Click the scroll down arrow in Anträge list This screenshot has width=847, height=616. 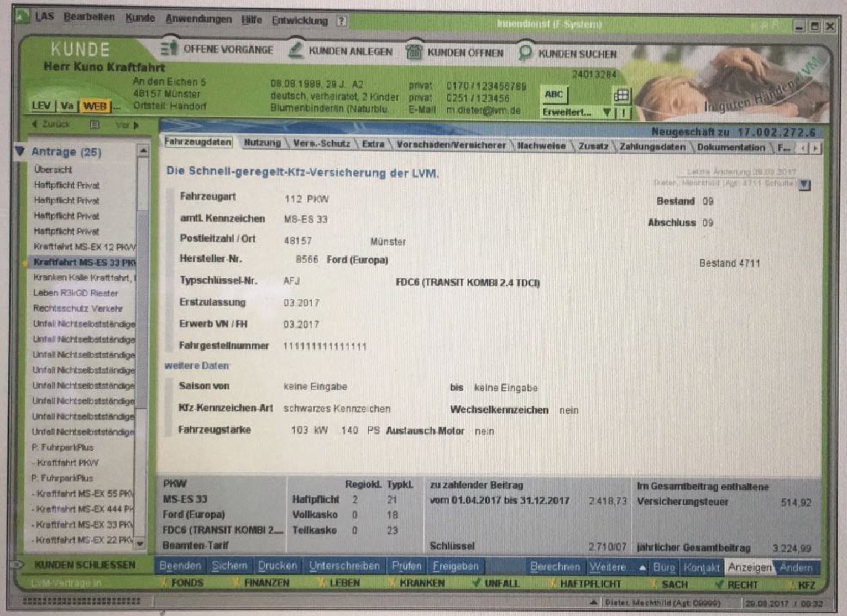[x=140, y=544]
